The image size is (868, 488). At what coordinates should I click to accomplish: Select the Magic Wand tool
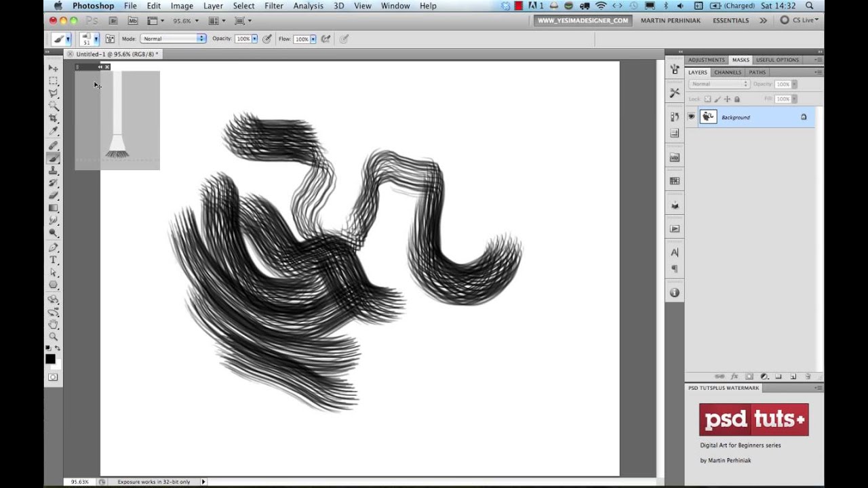53,106
